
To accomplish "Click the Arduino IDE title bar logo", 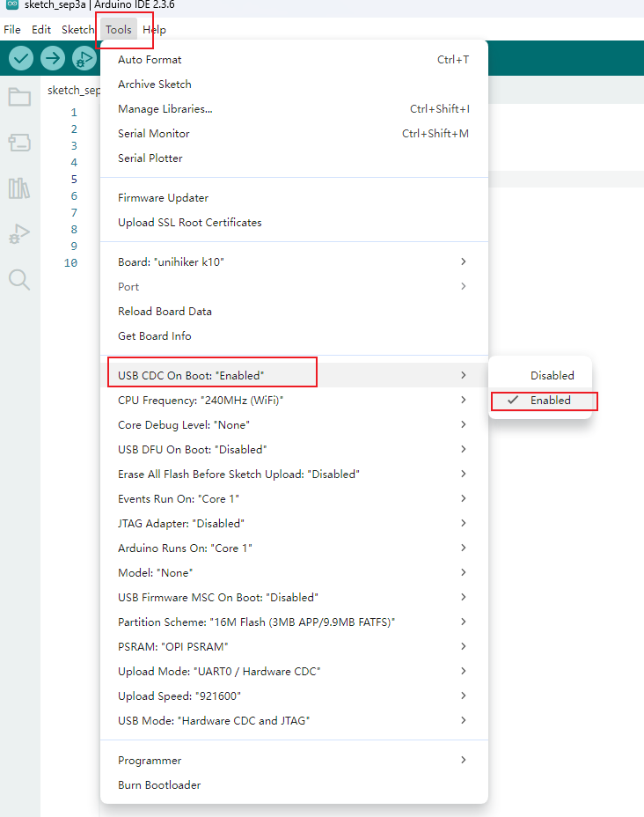I will coord(12,4).
